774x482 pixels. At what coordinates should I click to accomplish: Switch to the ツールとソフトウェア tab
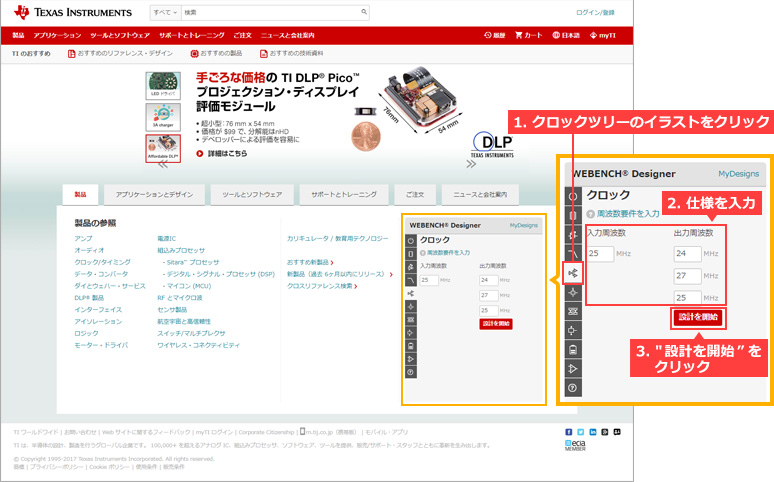coord(252,195)
